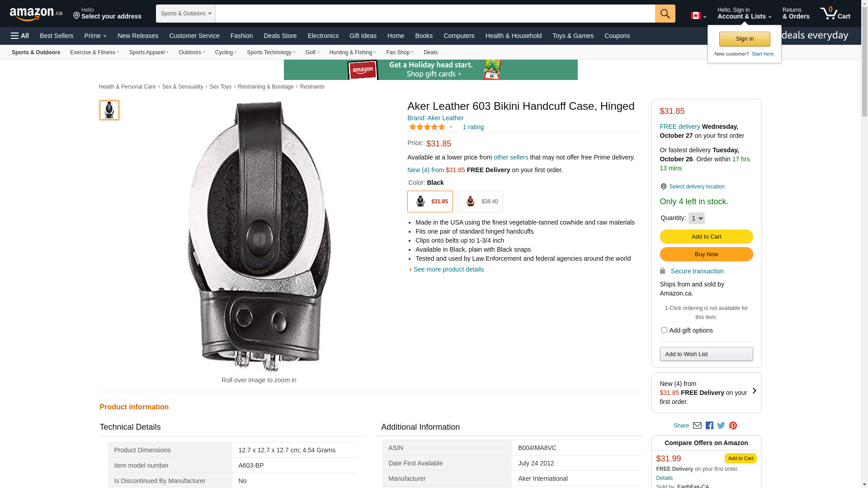Select the Black color option at $31.85
This screenshot has width=868, height=488.
point(430,202)
